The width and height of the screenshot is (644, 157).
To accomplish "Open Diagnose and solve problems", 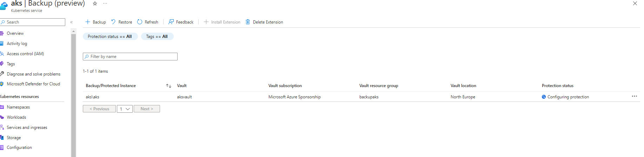I will coord(34,74).
